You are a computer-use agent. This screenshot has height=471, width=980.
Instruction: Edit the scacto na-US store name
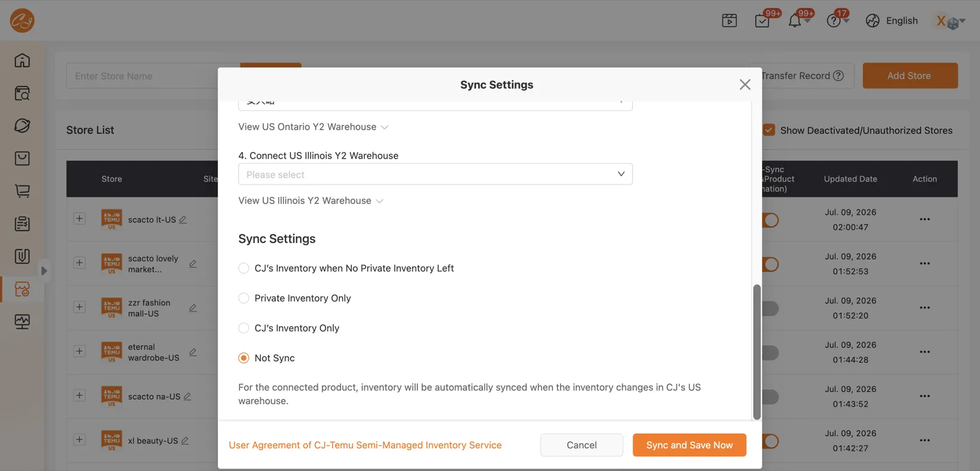187,396
